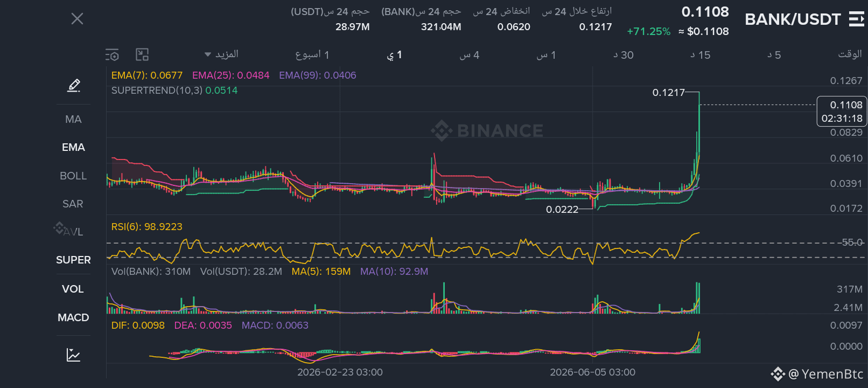Tap the 0.0000 MACD axis label
This screenshot has height=388, width=868.
click(846, 347)
